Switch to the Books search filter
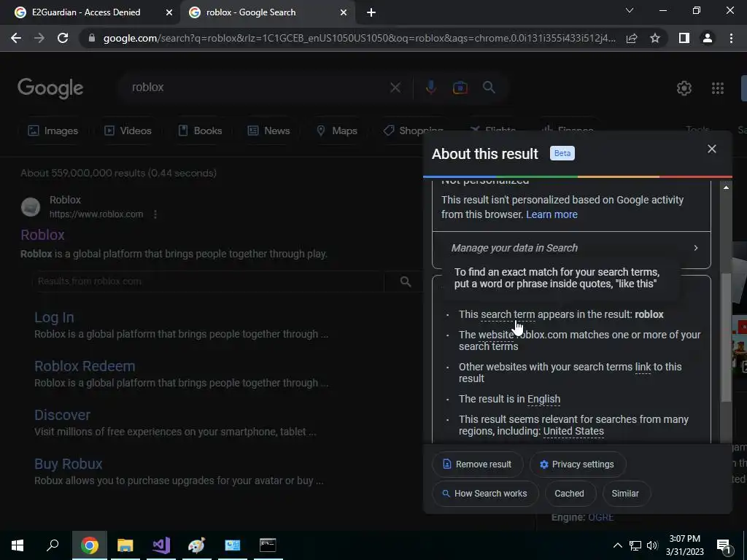Viewport: 747px width, 560px height. click(200, 131)
